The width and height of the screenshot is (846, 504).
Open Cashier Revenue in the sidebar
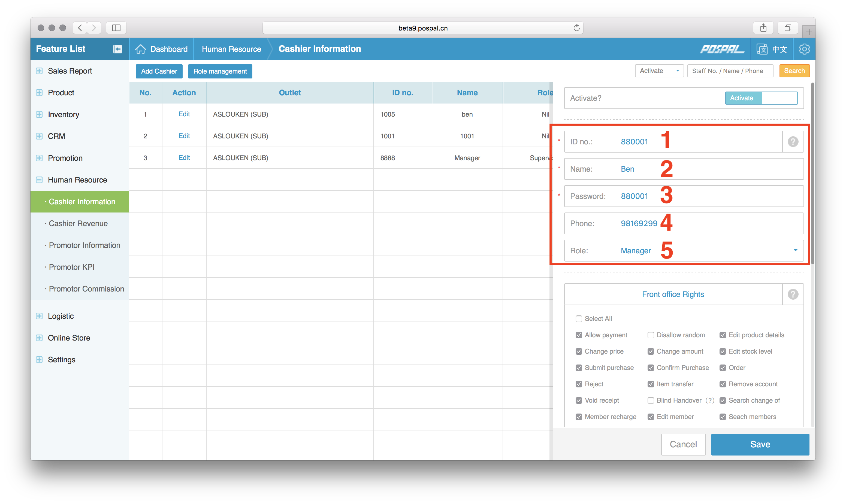(78, 223)
